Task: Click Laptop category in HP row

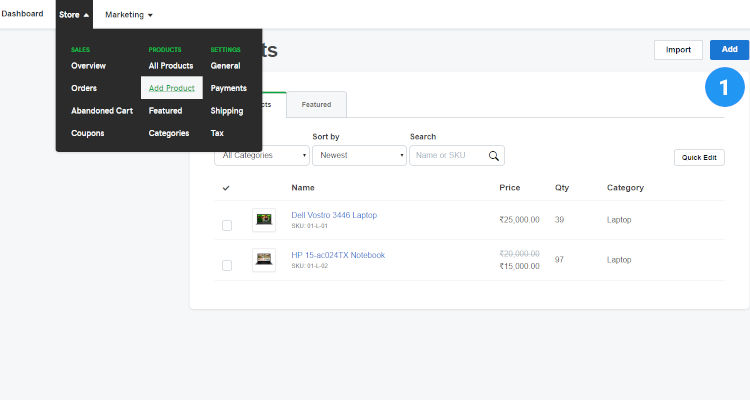Action: (619, 260)
